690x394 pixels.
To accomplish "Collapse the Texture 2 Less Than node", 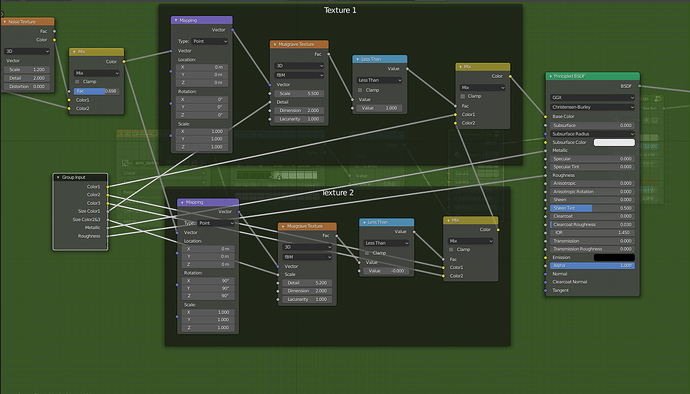I will (364, 222).
